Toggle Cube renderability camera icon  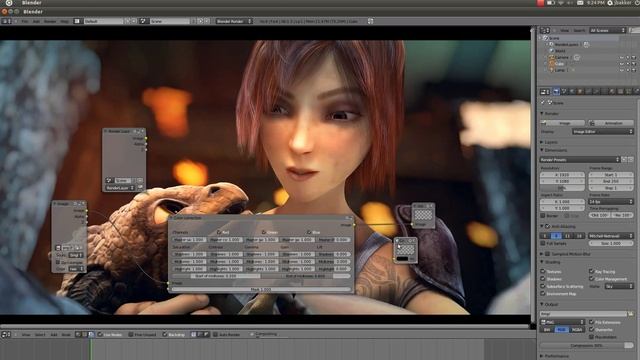coord(634,64)
